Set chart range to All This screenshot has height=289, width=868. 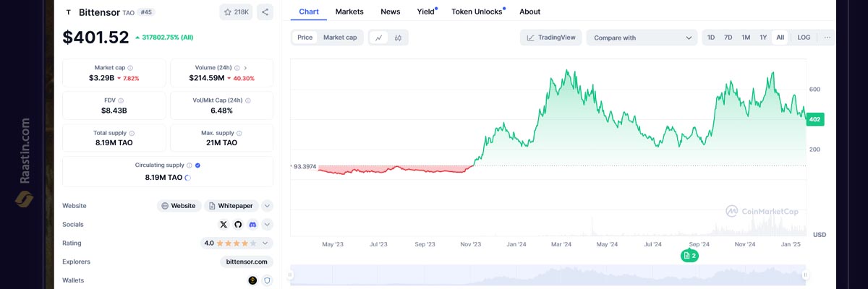[780, 38]
